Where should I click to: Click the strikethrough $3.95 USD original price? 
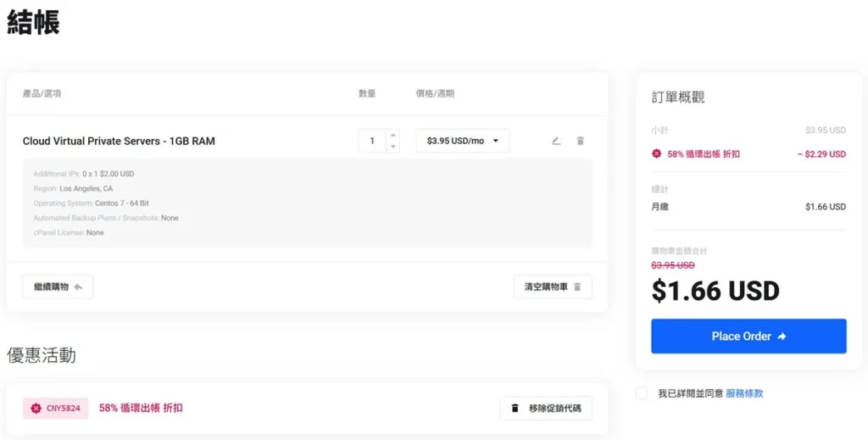[x=673, y=265]
